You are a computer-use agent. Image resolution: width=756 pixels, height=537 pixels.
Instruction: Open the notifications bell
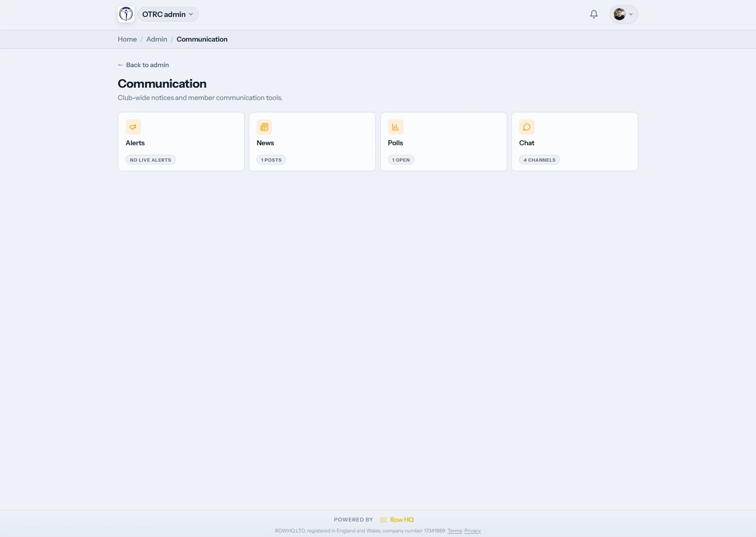point(594,14)
